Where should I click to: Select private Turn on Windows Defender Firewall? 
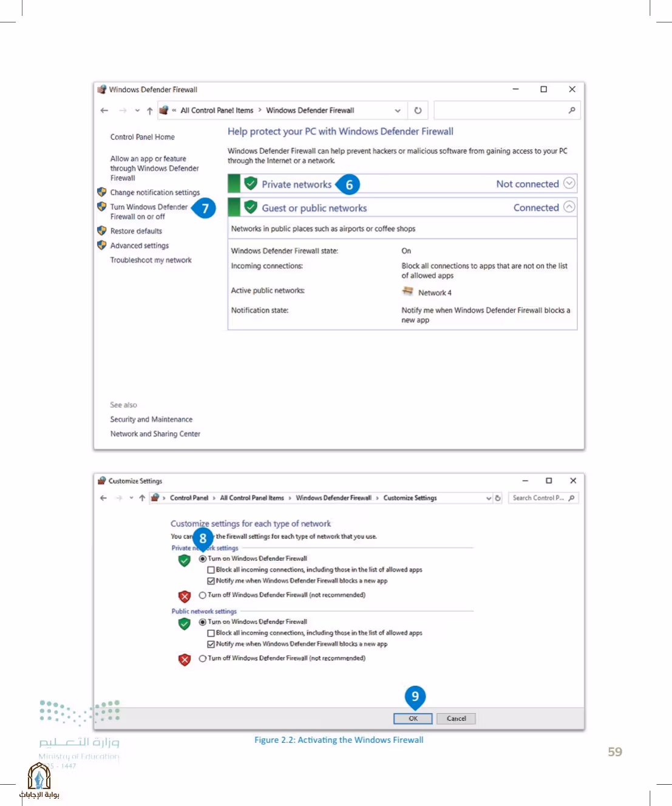203,559
